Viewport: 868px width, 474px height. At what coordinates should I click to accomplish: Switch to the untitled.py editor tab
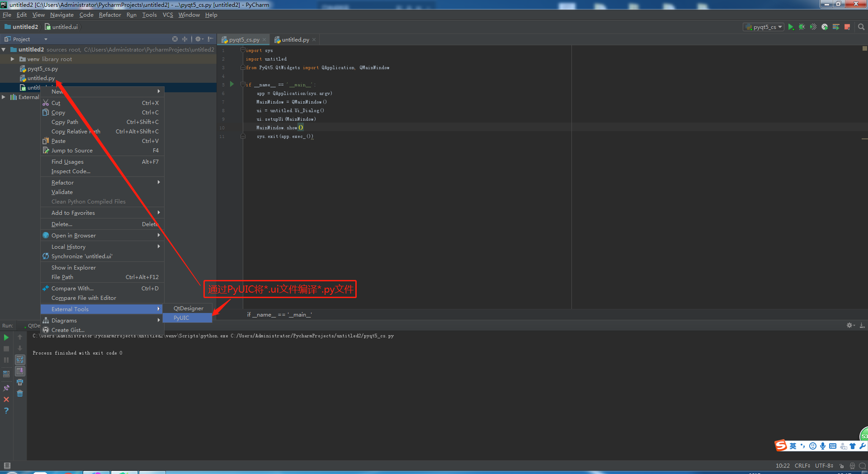pyautogui.click(x=295, y=40)
